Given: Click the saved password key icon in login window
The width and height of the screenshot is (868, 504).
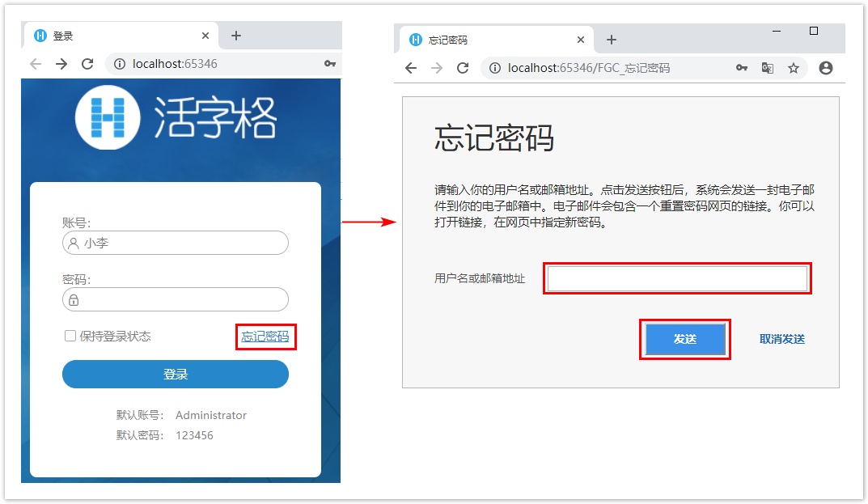Looking at the screenshot, I should 330,64.
